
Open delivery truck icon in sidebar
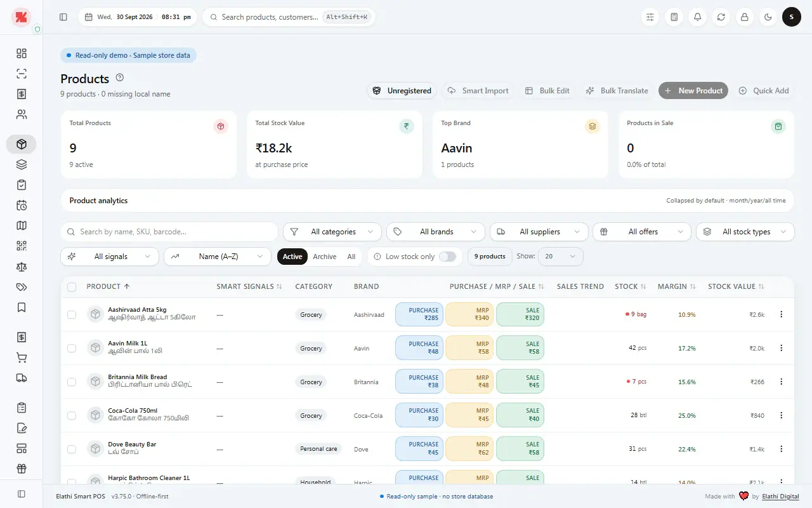pyautogui.click(x=22, y=378)
